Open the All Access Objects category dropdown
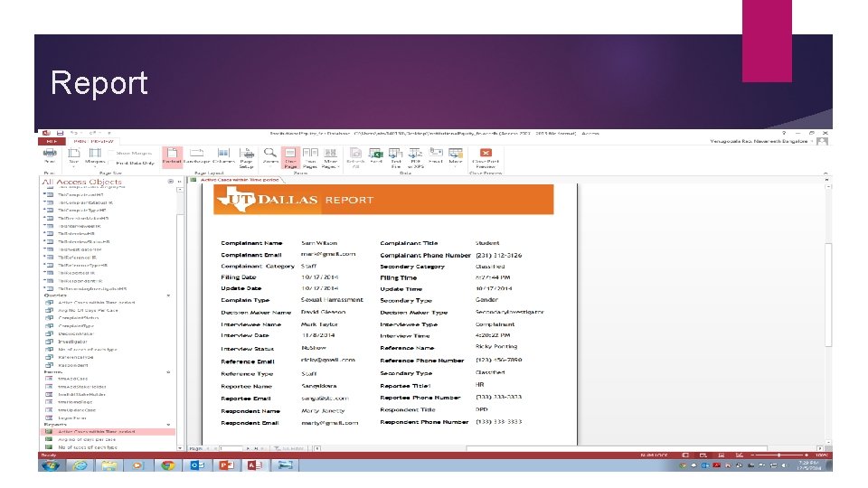 [x=171, y=182]
